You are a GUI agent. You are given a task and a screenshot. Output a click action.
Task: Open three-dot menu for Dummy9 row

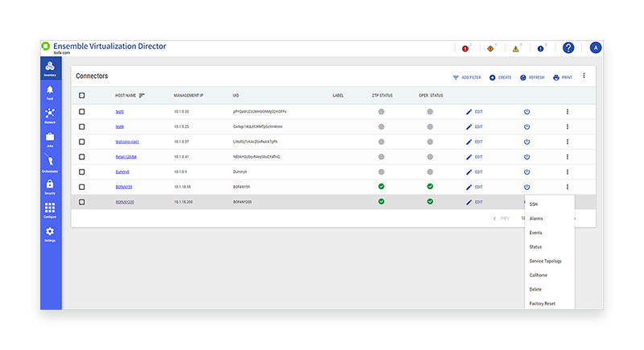click(x=568, y=171)
